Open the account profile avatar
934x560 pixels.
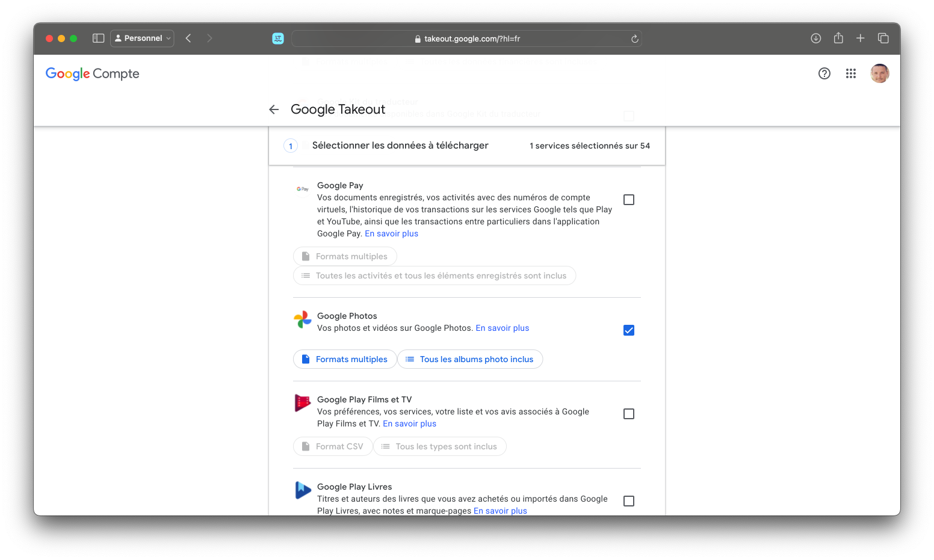coord(880,73)
